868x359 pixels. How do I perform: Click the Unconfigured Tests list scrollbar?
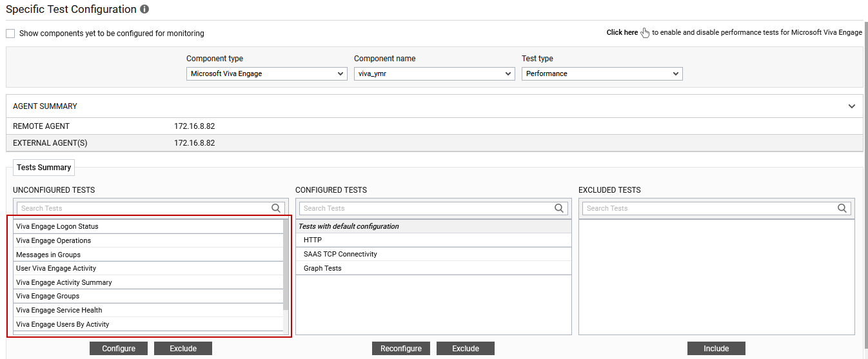click(286, 265)
